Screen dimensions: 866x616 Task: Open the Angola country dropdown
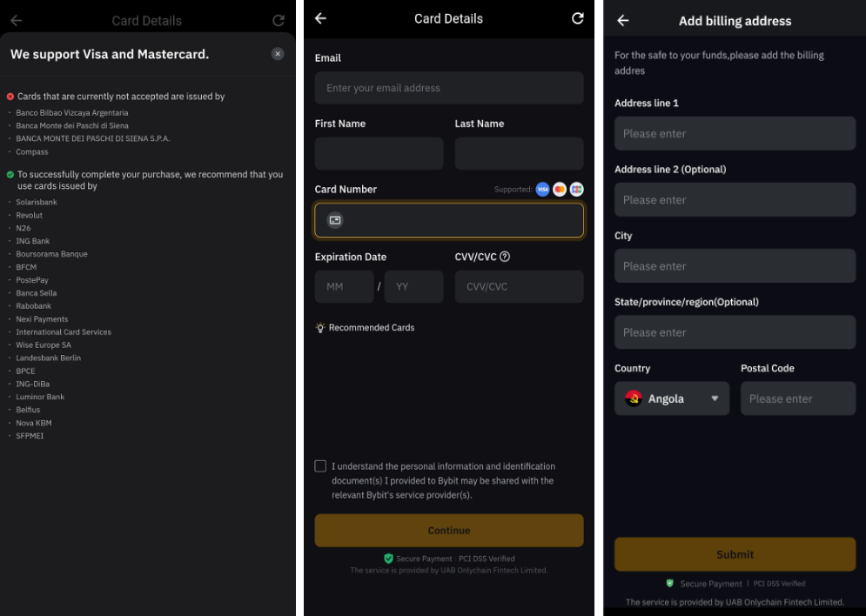coord(672,398)
